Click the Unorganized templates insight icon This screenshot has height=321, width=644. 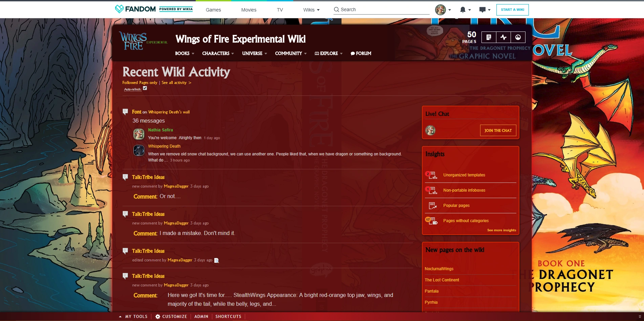coord(432,175)
